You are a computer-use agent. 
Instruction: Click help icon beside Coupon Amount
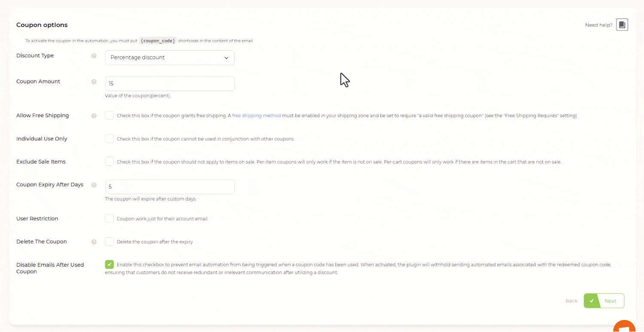point(94,82)
